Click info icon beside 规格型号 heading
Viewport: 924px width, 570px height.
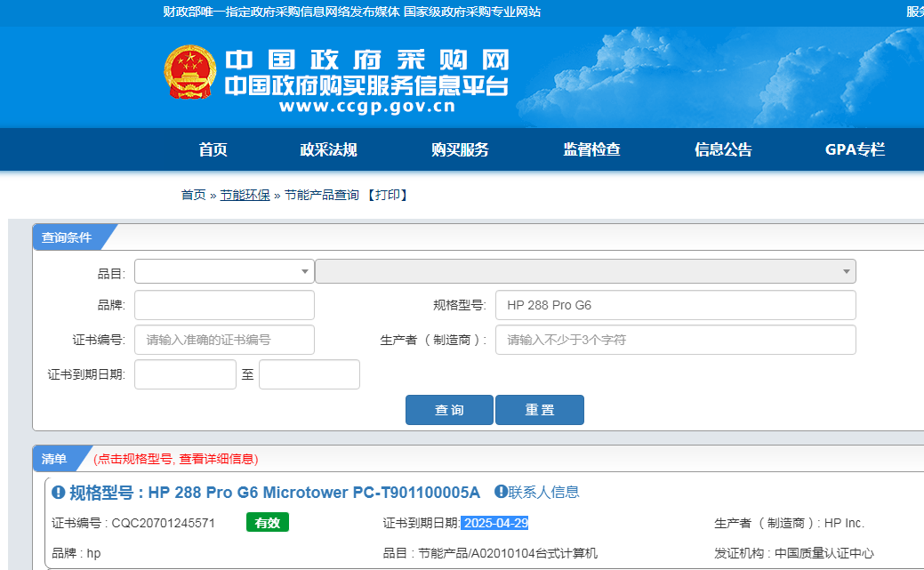tap(59, 493)
